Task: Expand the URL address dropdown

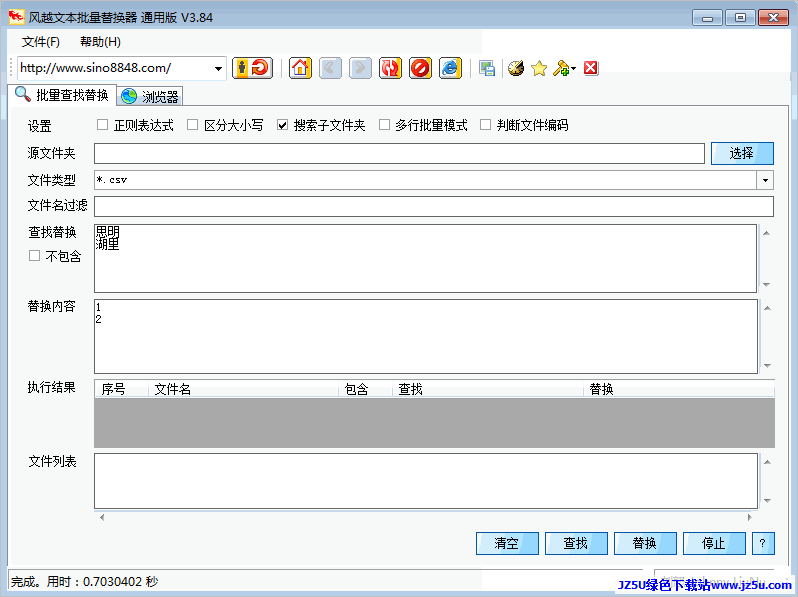Action: tap(218, 68)
